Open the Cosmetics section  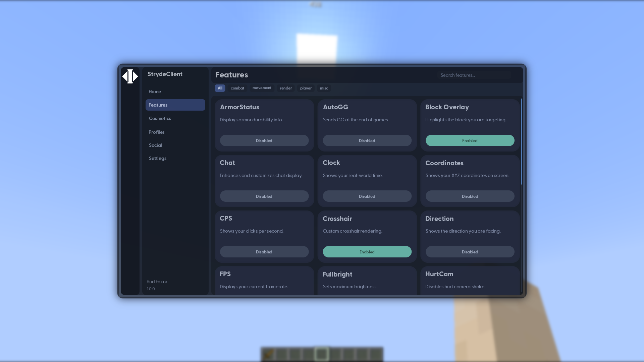(160, 118)
